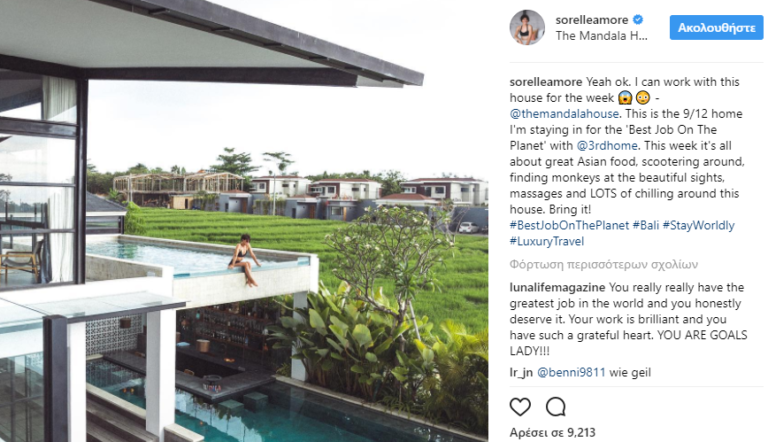This screenshot has height=442, width=768.
Task: Open the lr_jn commenter profile
Action: tap(521, 372)
